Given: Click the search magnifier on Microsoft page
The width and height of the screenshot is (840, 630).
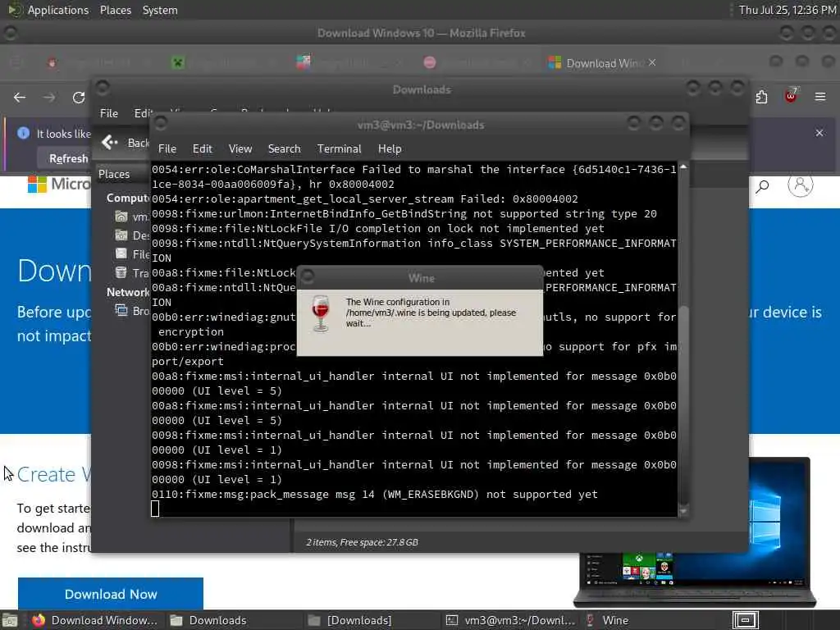Looking at the screenshot, I should coord(762,186).
